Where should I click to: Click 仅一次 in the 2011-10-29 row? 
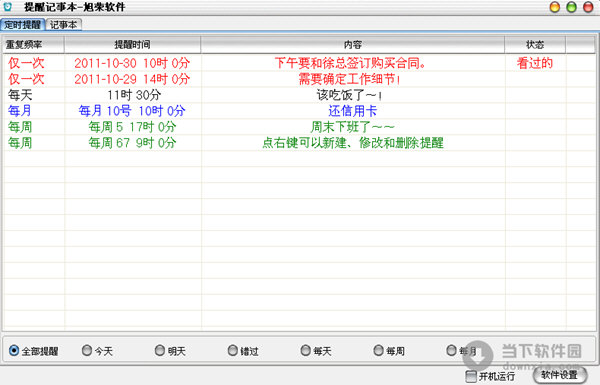(26, 79)
